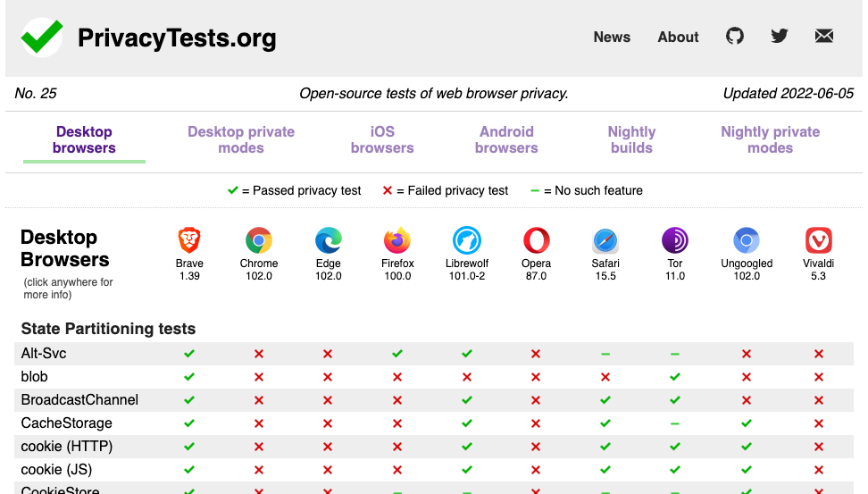Viewport: 868px width, 494px height.
Task: Click the Brave browser icon
Action: pos(189,240)
